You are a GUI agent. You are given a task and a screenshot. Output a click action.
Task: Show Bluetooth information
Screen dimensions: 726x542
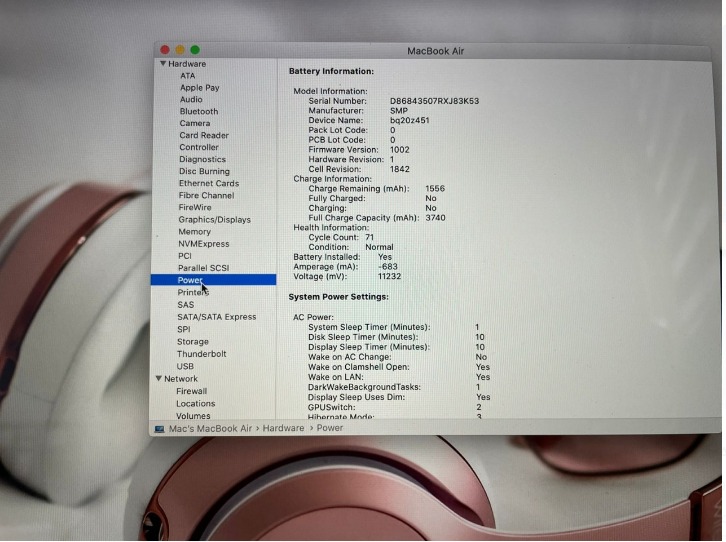click(199, 112)
